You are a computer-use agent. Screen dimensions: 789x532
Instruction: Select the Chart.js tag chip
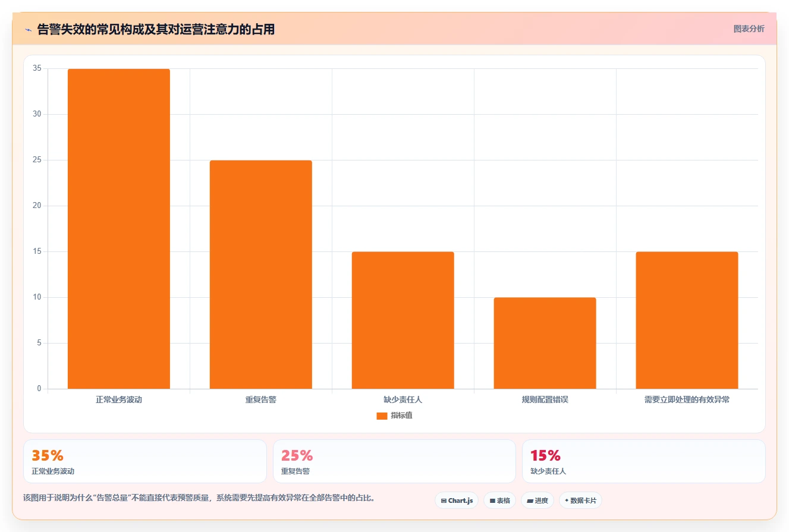(x=457, y=500)
